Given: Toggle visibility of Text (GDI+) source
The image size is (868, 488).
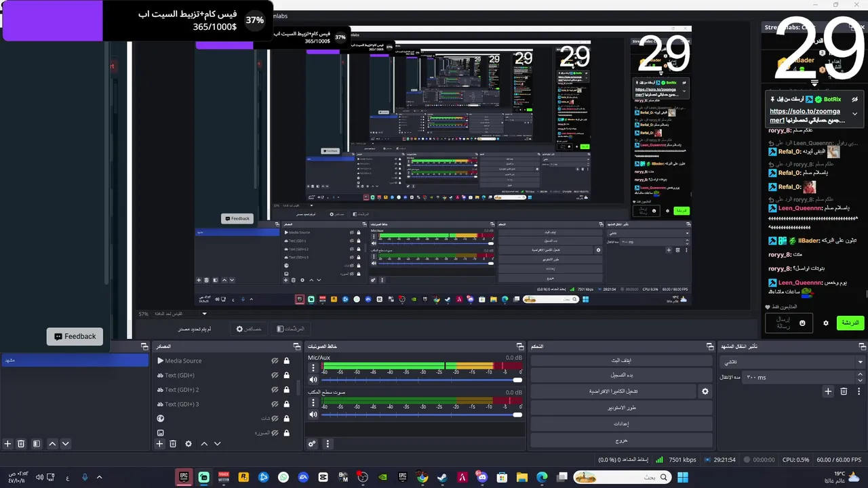Looking at the screenshot, I should [275, 375].
